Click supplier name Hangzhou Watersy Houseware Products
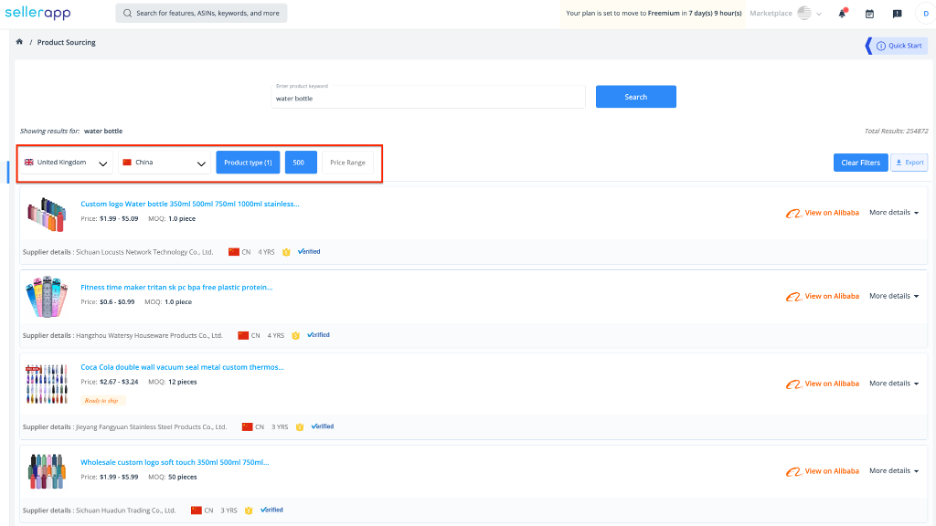The height and width of the screenshot is (526, 936). pyautogui.click(x=149, y=336)
